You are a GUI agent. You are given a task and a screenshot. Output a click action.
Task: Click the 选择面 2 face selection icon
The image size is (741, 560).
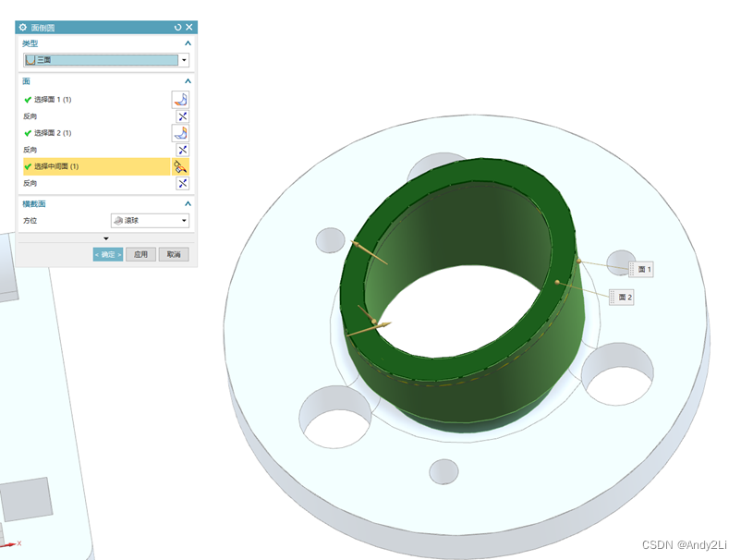(x=180, y=133)
